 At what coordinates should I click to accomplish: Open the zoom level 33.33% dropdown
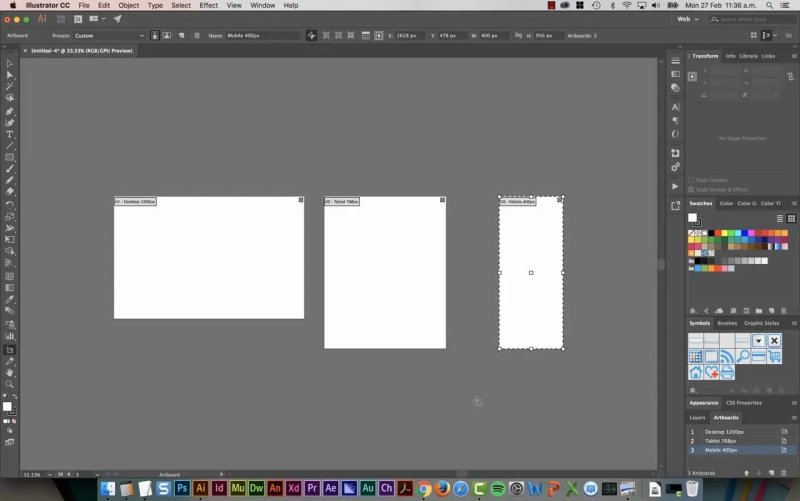49,474
